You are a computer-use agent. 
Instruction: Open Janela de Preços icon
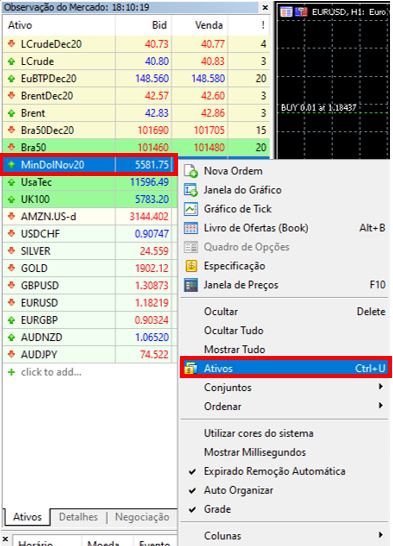click(191, 285)
